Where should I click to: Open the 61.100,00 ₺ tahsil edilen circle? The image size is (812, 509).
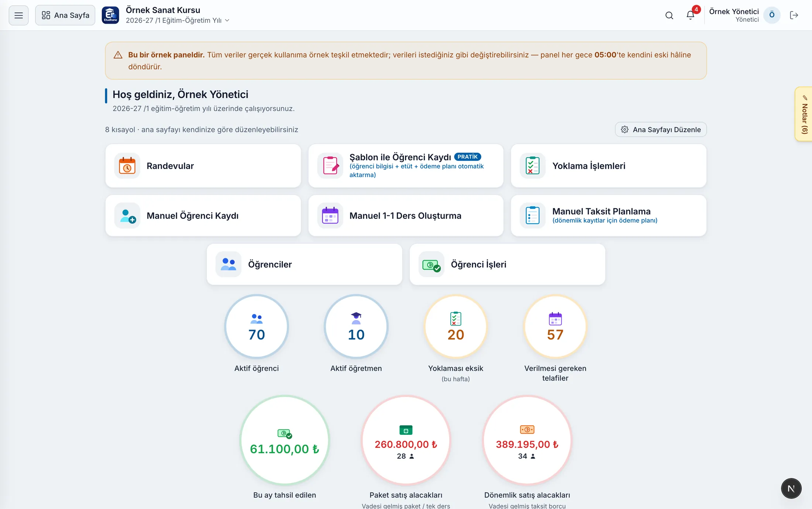[285, 440]
